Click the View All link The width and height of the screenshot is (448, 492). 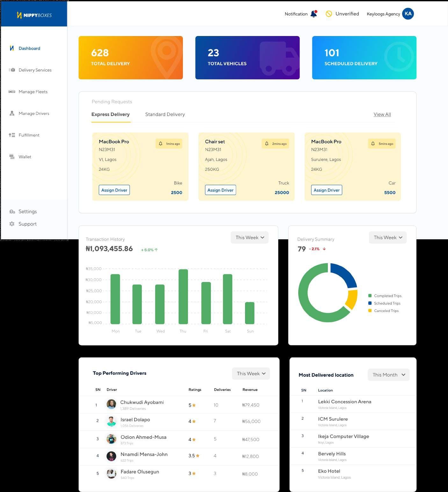click(382, 114)
